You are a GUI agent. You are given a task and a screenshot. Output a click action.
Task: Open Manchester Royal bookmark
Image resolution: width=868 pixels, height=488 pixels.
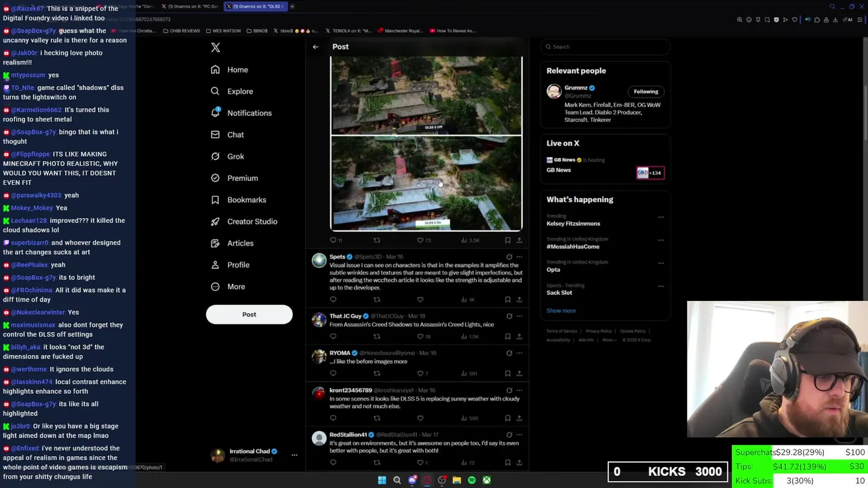400,30
